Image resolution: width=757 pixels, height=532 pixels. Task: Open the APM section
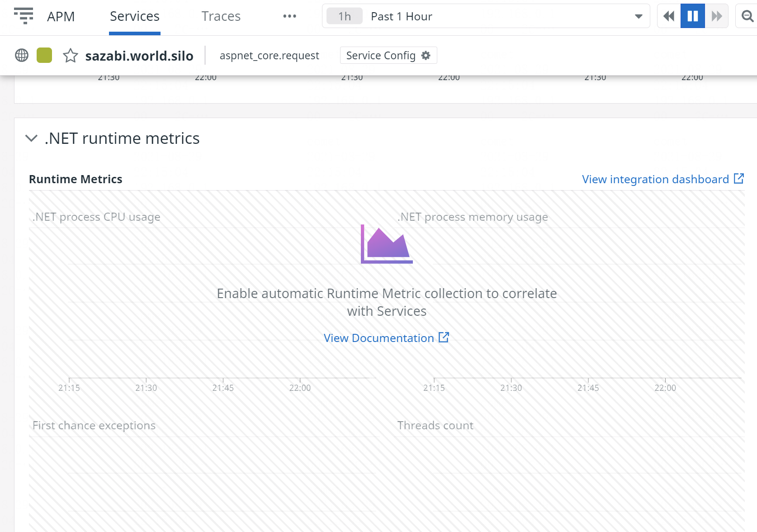pyautogui.click(x=61, y=16)
